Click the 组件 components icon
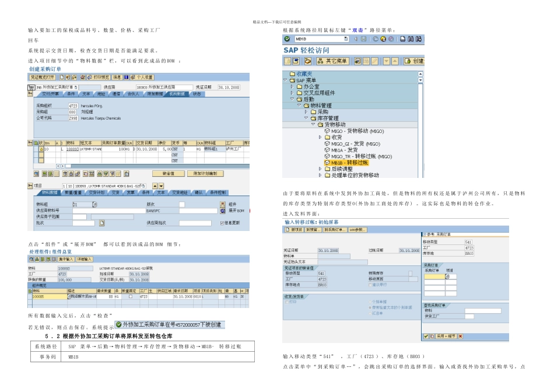 (x=223, y=204)
